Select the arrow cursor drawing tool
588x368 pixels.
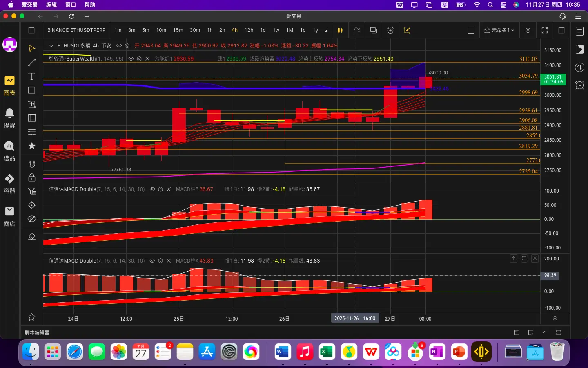pyautogui.click(x=31, y=49)
